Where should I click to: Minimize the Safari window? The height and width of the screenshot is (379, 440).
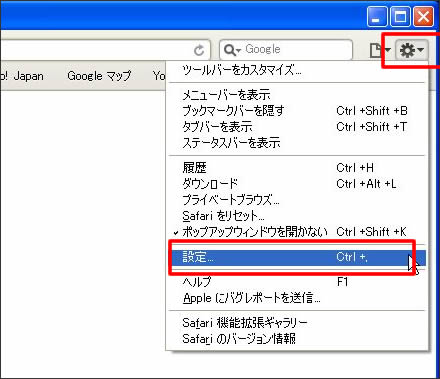[x=377, y=16]
